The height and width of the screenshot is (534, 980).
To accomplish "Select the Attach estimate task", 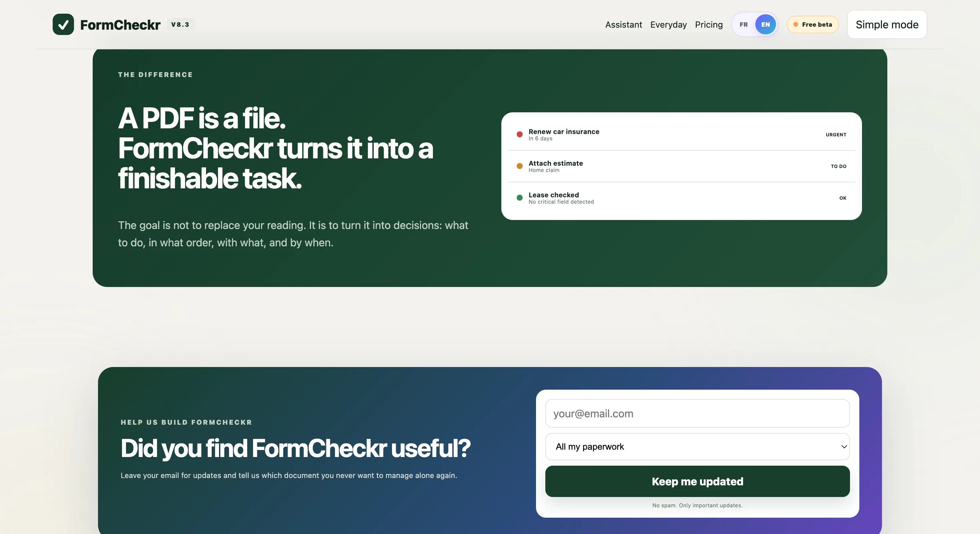I will click(681, 166).
